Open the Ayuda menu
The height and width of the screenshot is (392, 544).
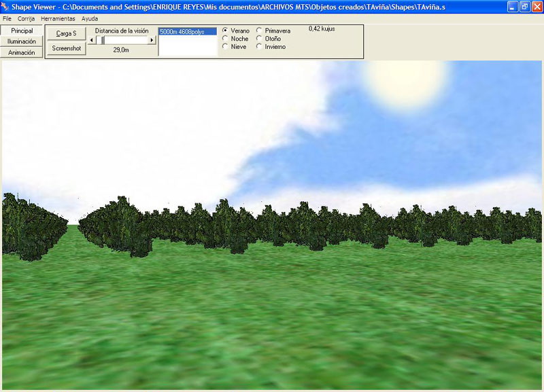tap(90, 18)
